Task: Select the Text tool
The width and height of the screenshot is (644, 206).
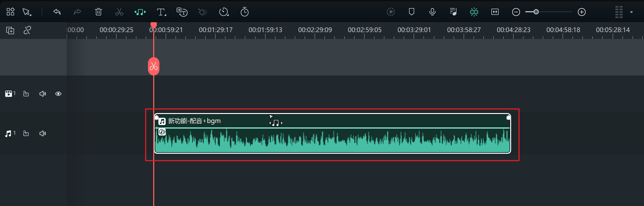Action: (162, 12)
